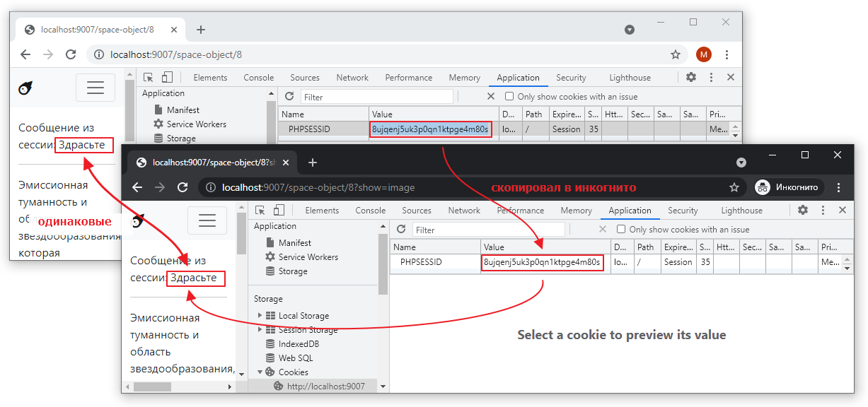Click back arrow in light browser window

(x=25, y=54)
